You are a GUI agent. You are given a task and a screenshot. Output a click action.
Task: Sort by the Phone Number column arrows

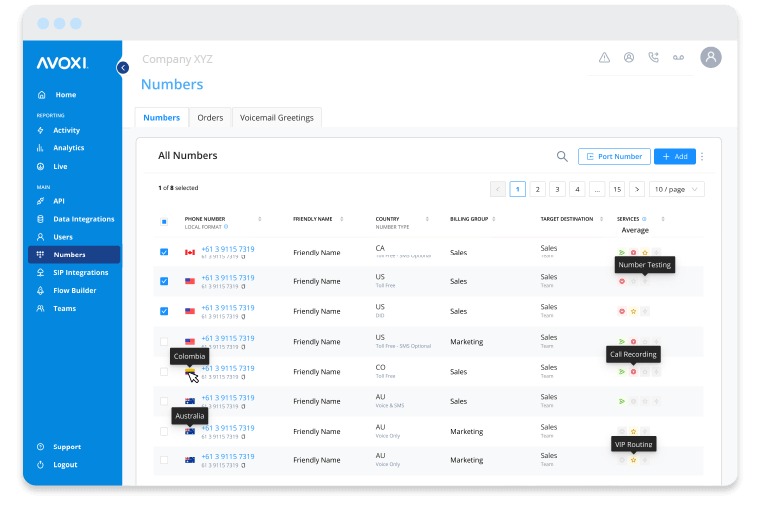260,219
